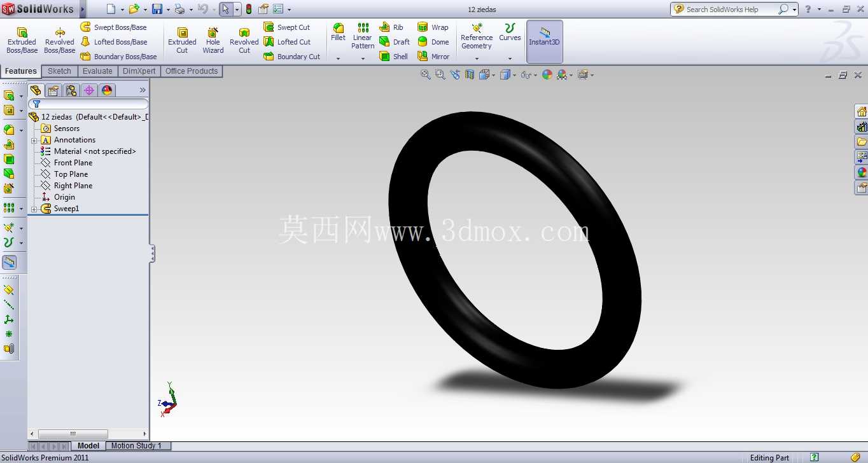This screenshot has width=868, height=463.
Task: Expand the SolidWorks menu arrow
Action: [83, 9]
